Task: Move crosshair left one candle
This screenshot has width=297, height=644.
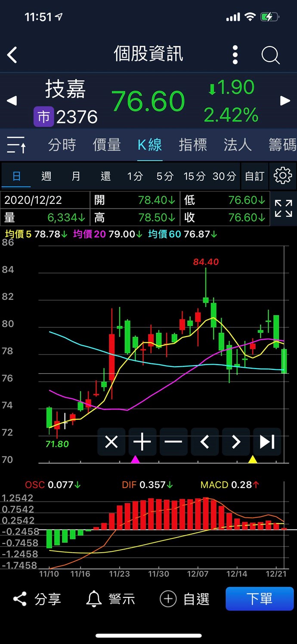Action: [205, 442]
